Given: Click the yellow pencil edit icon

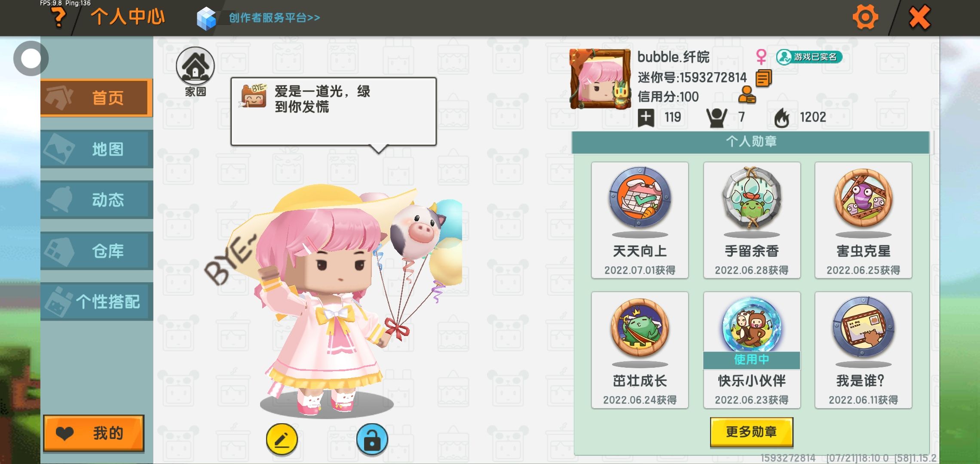Looking at the screenshot, I should coord(282,440).
